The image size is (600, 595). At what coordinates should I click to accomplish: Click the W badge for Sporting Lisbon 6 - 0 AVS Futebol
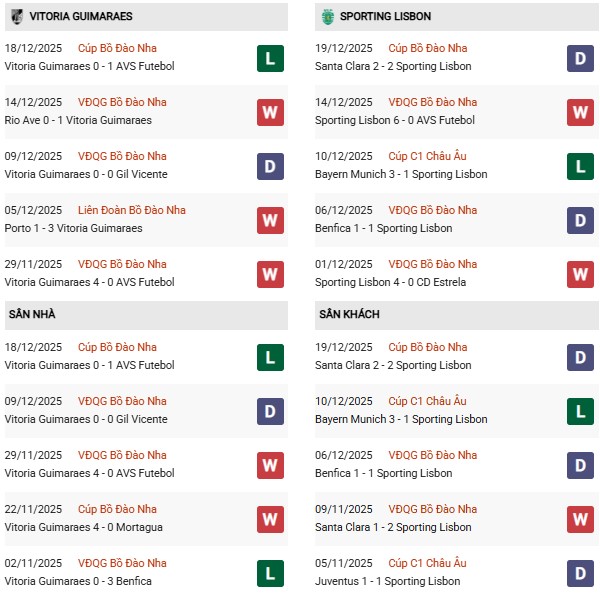[x=582, y=112]
